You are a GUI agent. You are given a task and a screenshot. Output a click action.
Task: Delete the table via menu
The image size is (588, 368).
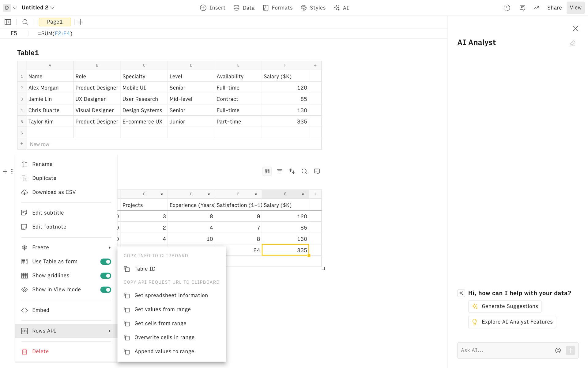click(x=66, y=351)
